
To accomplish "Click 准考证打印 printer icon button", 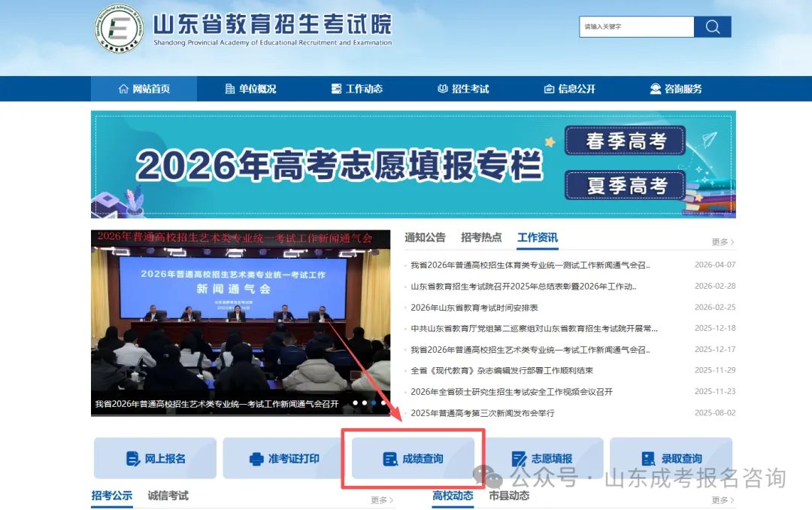I will 283,458.
